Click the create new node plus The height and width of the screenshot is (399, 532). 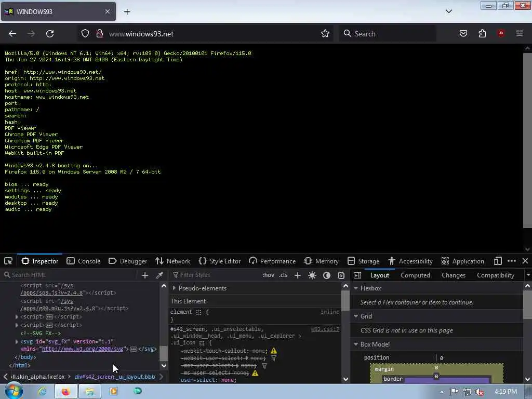[x=145, y=275]
